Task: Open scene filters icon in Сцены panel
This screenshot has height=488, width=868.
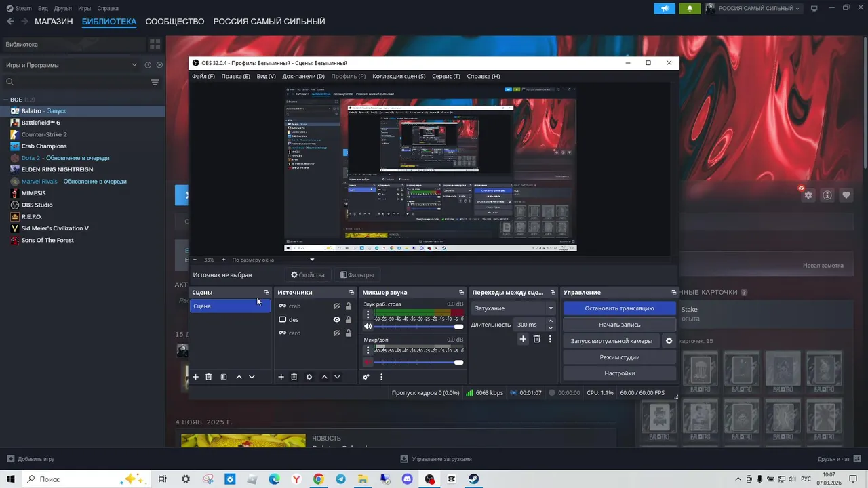Action: (224, 377)
